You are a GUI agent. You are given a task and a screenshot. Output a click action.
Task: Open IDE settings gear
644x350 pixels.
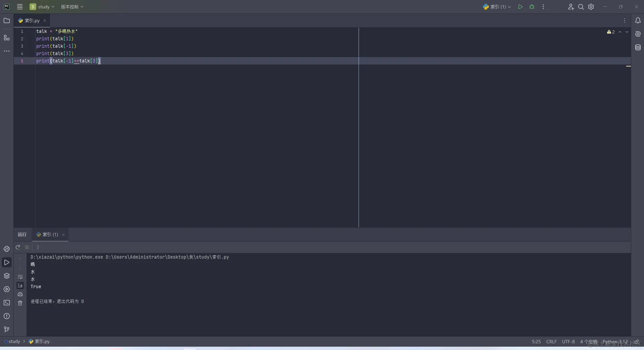point(591,7)
